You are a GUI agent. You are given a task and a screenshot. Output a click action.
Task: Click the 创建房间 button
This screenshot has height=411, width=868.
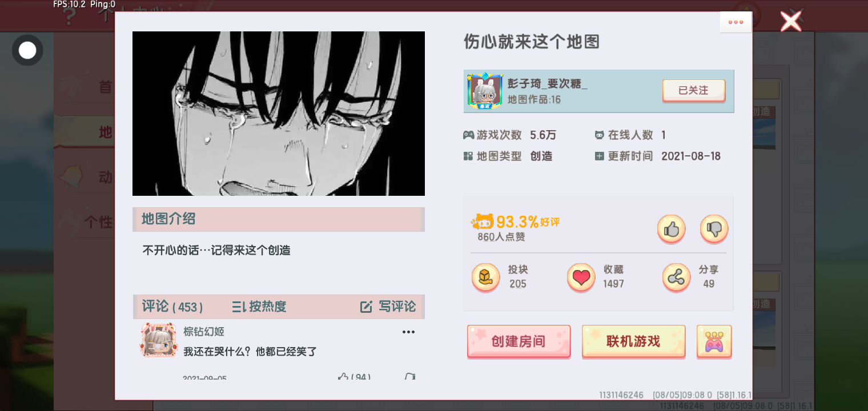(x=519, y=341)
